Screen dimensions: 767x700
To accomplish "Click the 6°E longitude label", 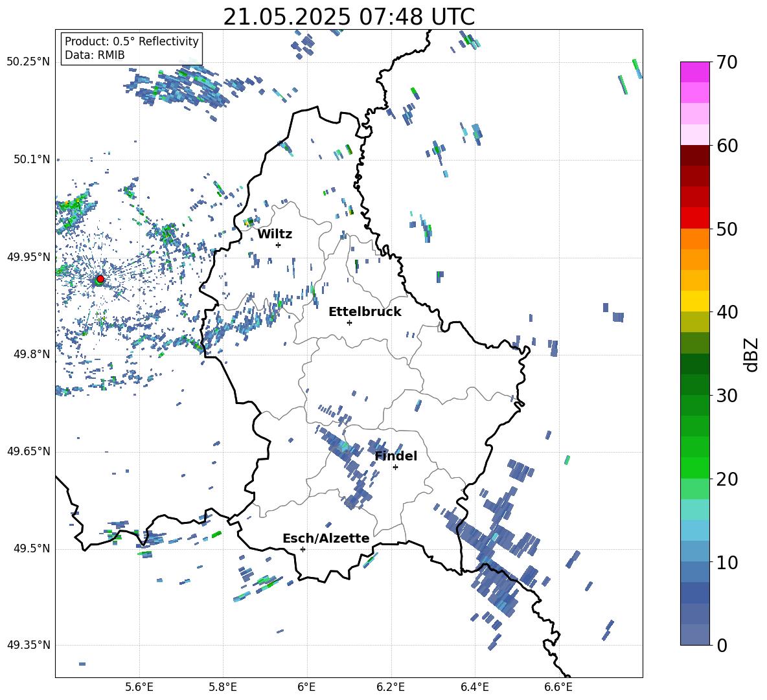I will tap(306, 687).
